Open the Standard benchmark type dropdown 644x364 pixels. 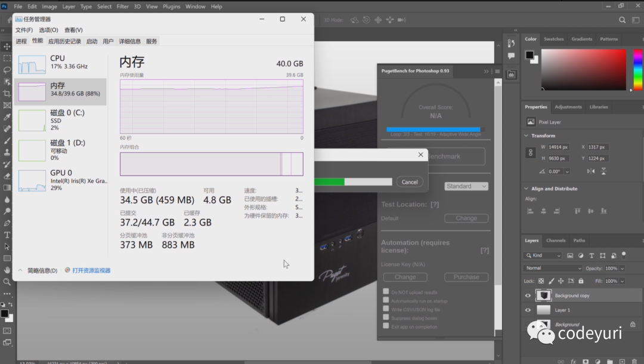pyautogui.click(x=466, y=187)
